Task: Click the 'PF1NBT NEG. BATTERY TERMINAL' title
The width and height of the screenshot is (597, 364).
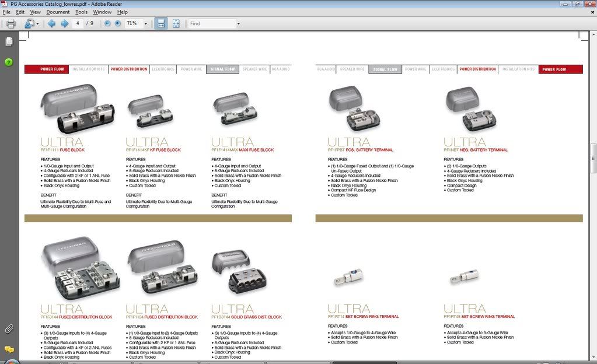Action: coord(476,150)
